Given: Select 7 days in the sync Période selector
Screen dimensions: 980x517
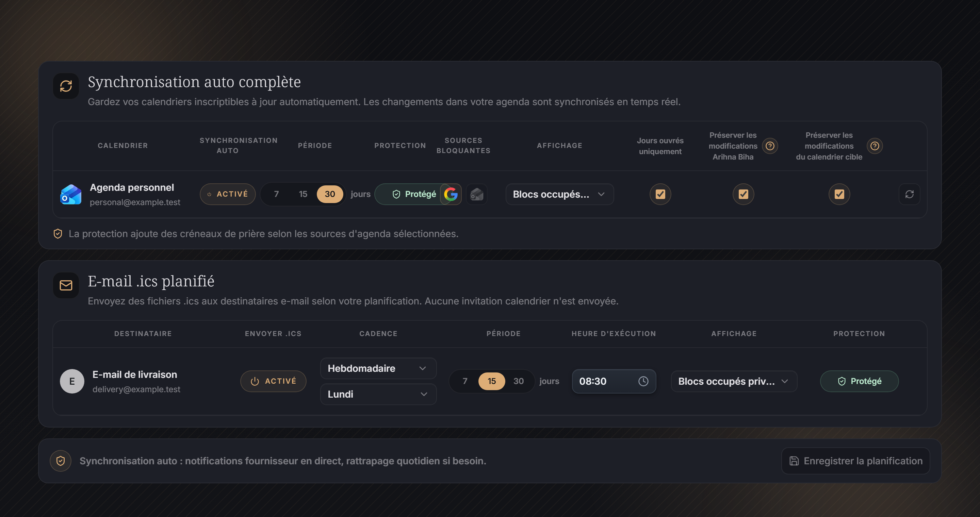Looking at the screenshot, I should click(277, 194).
